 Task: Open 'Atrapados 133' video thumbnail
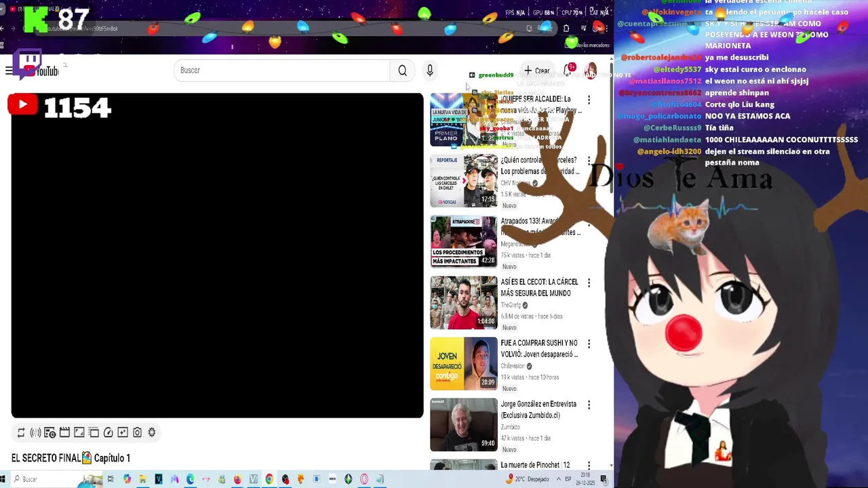click(x=464, y=242)
